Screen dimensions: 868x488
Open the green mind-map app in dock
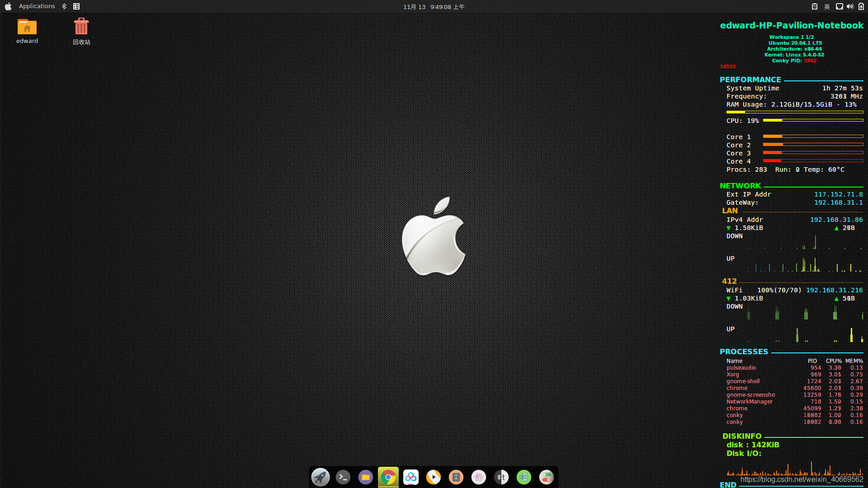[524, 477]
